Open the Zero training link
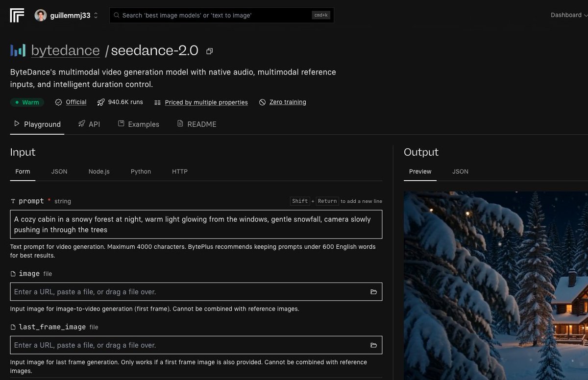The height and width of the screenshot is (380, 588). point(288,102)
